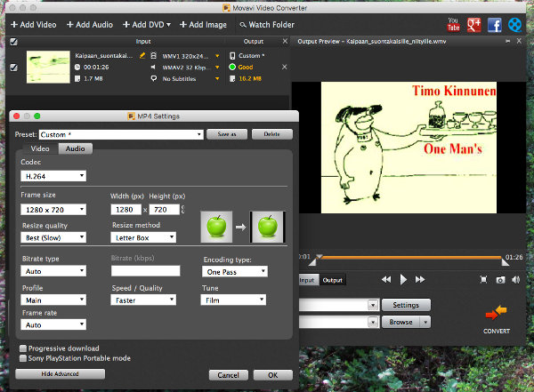Open Settings next to format field

point(406,305)
